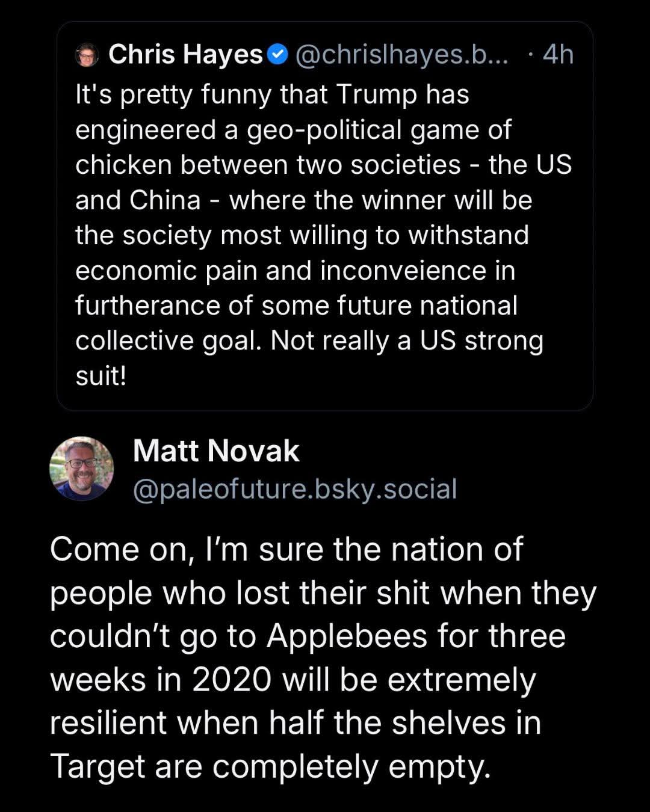650x812 pixels.
Task: Click the blue verified checkmark badge
Action: tap(277, 55)
